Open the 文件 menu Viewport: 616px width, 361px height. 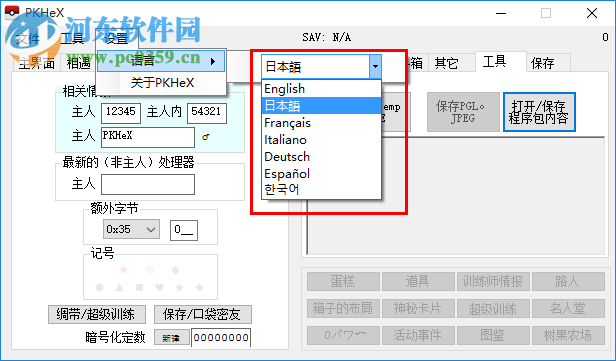tap(28, 38)
